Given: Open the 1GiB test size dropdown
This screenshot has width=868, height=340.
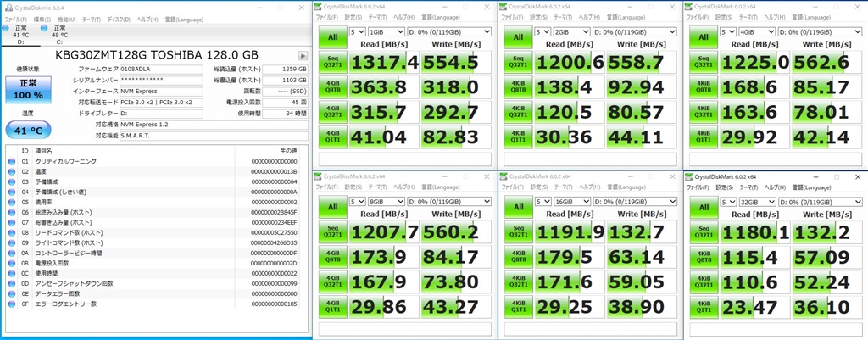Looking at the screenshot, I should coord(387,31).
